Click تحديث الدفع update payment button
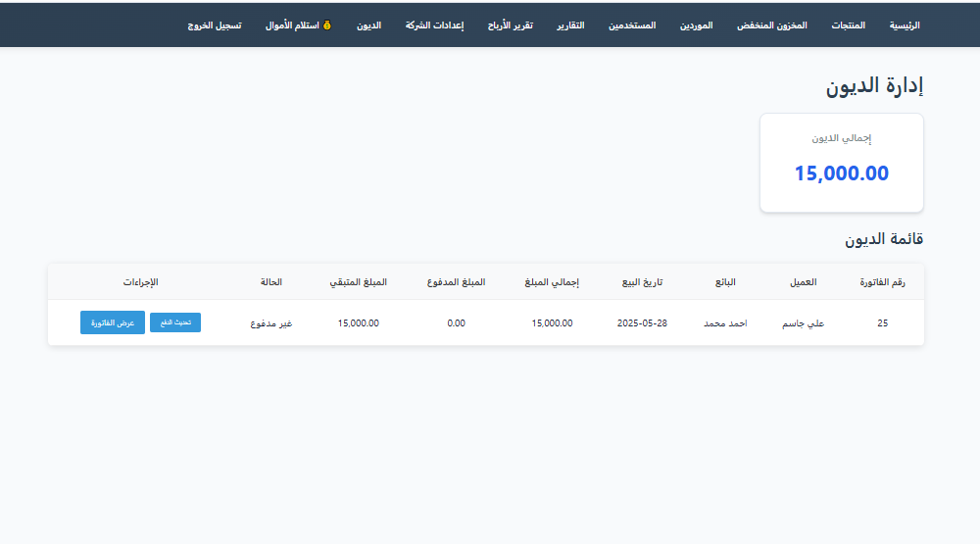 [175, 322]
